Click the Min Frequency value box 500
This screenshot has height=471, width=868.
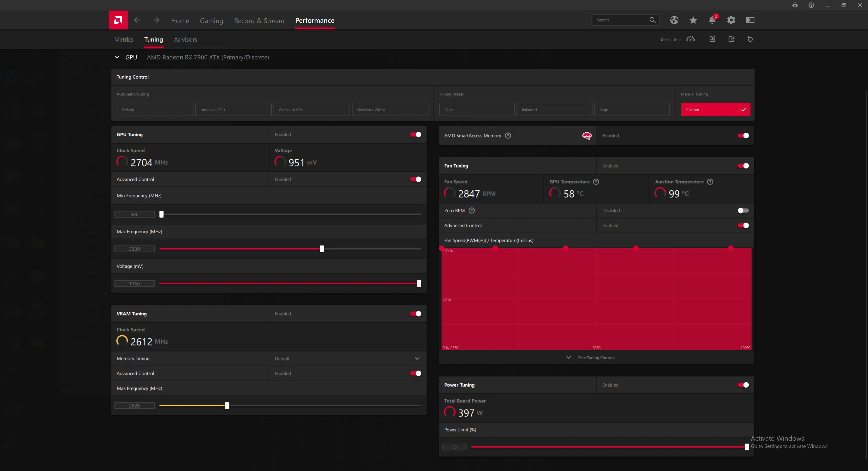[134, 214]
